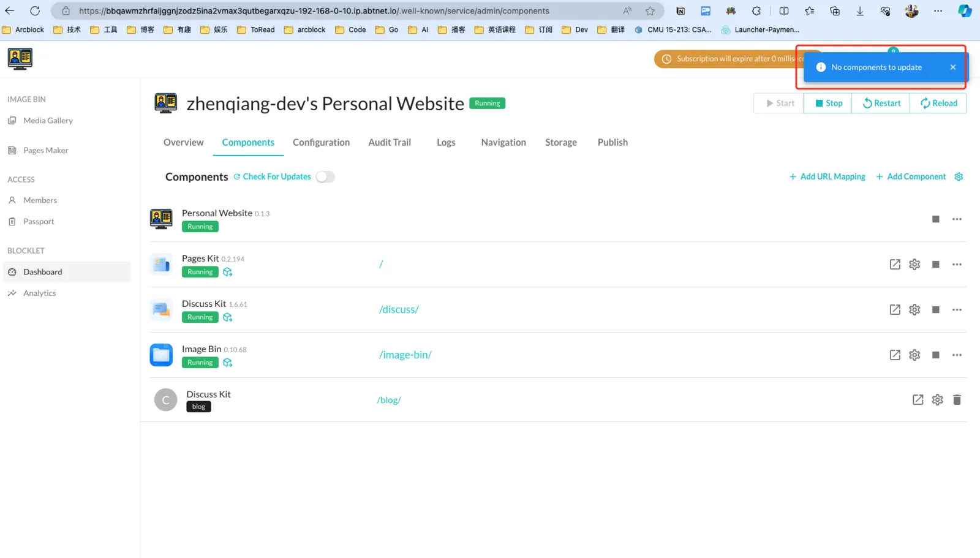The height and width of the screenshot is (558, 980).
Task: Open the Pages Kit settings gear
Action: pyautogui.click(x=914, y=265)
